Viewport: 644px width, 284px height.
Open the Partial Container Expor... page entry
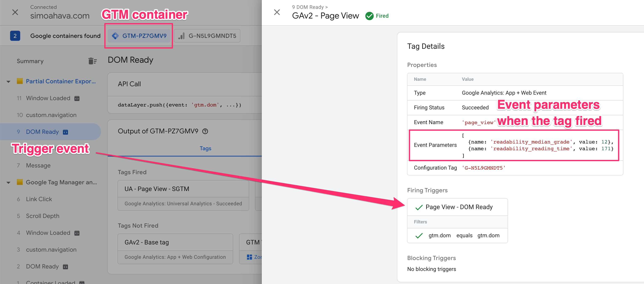(61, 81)
